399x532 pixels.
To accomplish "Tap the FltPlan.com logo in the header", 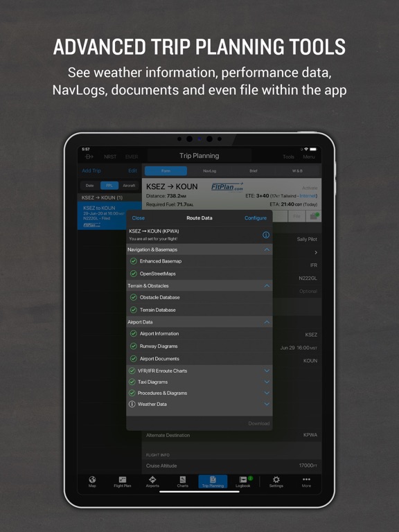I will [x=227, y=186].
